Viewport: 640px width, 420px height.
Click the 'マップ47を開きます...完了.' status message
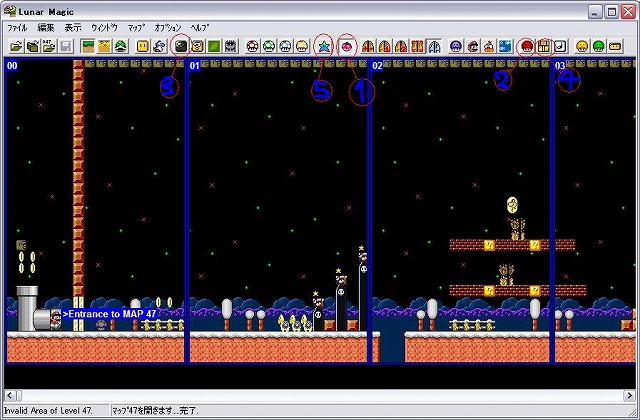point(155,410)
